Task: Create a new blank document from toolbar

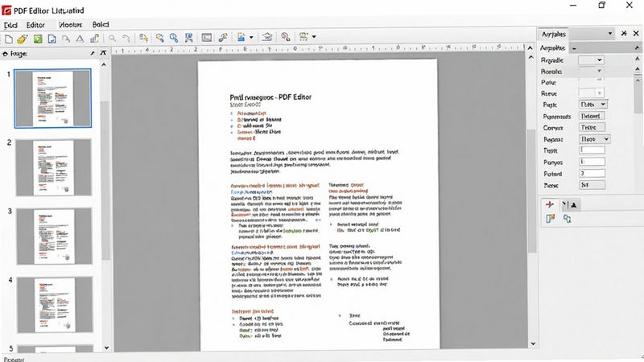Action: click(x=9, y=39)
